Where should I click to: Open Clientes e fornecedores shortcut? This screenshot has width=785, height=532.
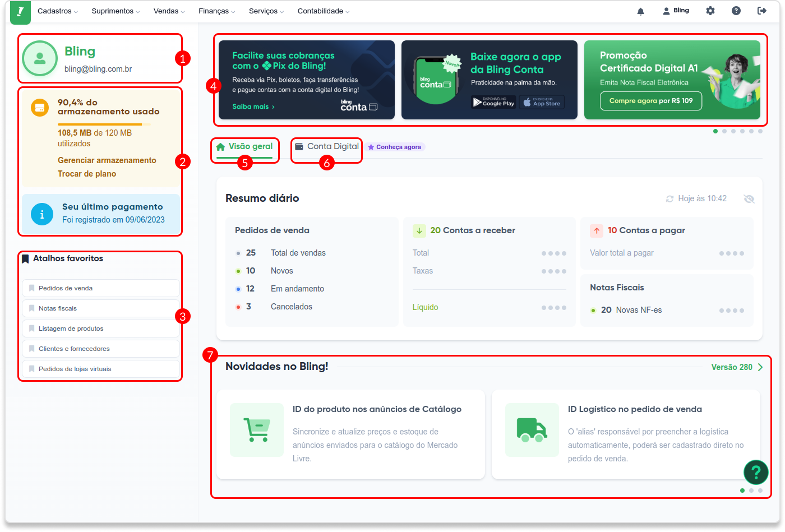pos(101,349)
